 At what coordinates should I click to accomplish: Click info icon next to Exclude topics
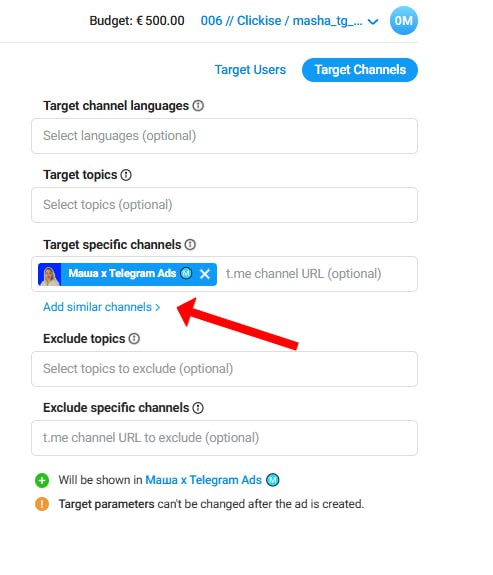[x=134, y=338]
